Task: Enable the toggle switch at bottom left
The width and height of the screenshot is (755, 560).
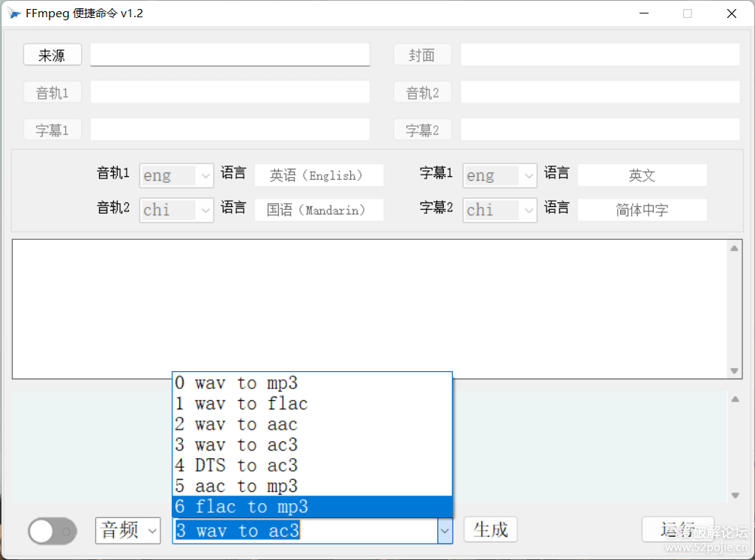Action: (x=52, y=531)
